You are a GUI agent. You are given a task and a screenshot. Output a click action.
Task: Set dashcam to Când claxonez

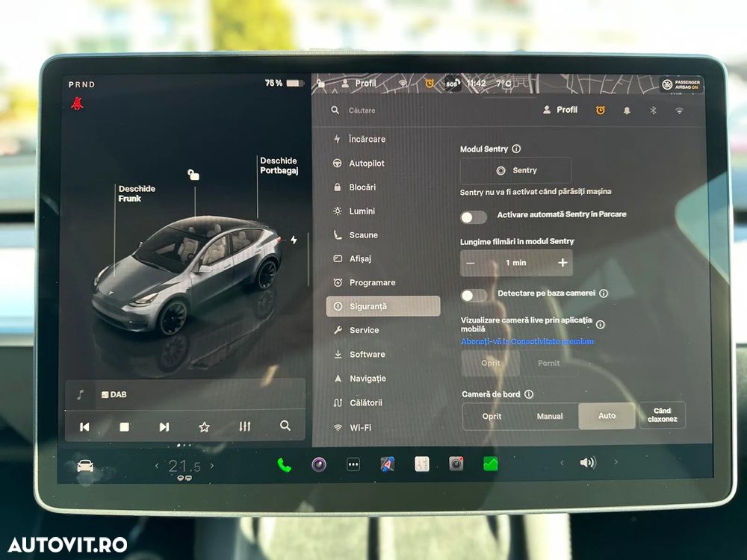[x=662, y=414]
